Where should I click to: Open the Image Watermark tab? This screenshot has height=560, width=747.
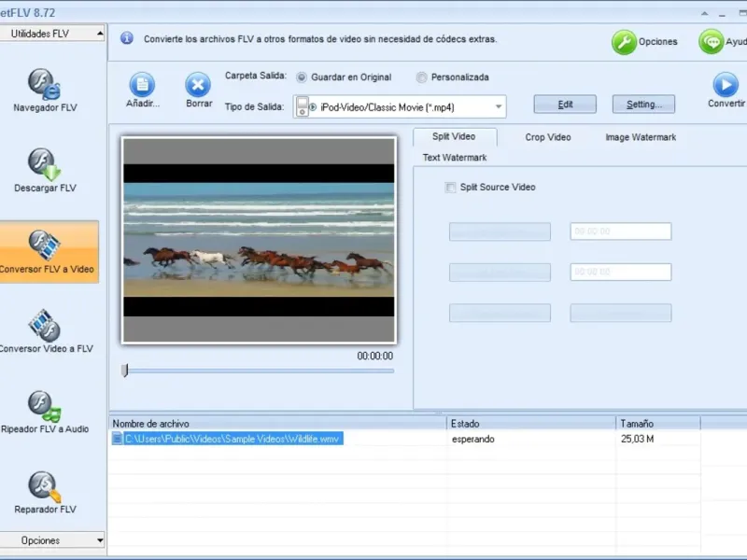click(641, 137)
